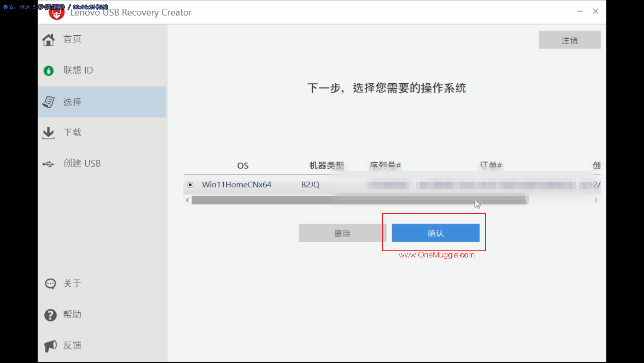The height and width of the screenshot is (363, 644).
Task: Click the table's right scroll arrow
Action: coord(596,200)
